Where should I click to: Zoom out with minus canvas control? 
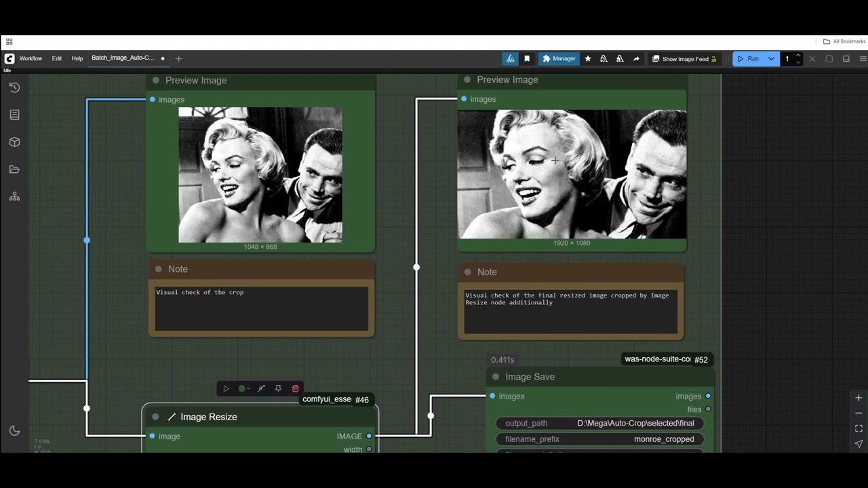point(859,413)
